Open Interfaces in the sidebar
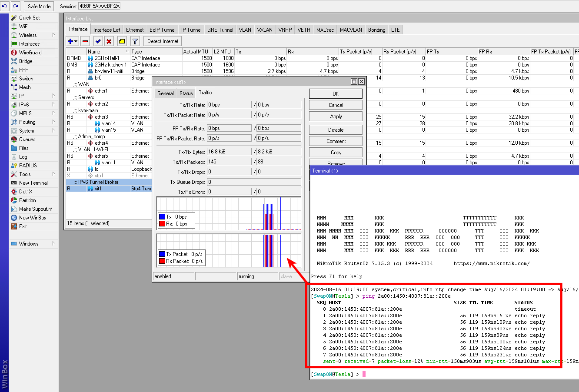This screenshot has width=579, height=392. tap(29, 44)
